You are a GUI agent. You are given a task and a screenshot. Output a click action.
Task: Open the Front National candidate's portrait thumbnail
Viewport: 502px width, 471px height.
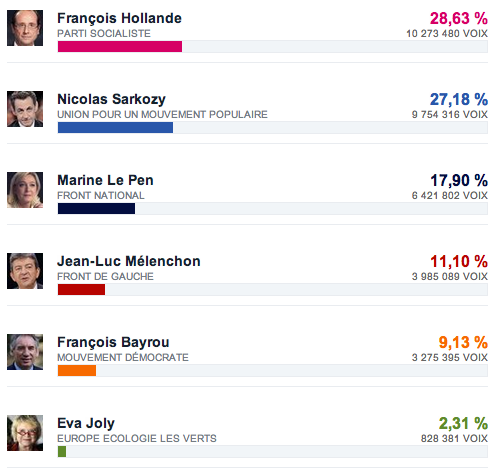click(25, 190)
